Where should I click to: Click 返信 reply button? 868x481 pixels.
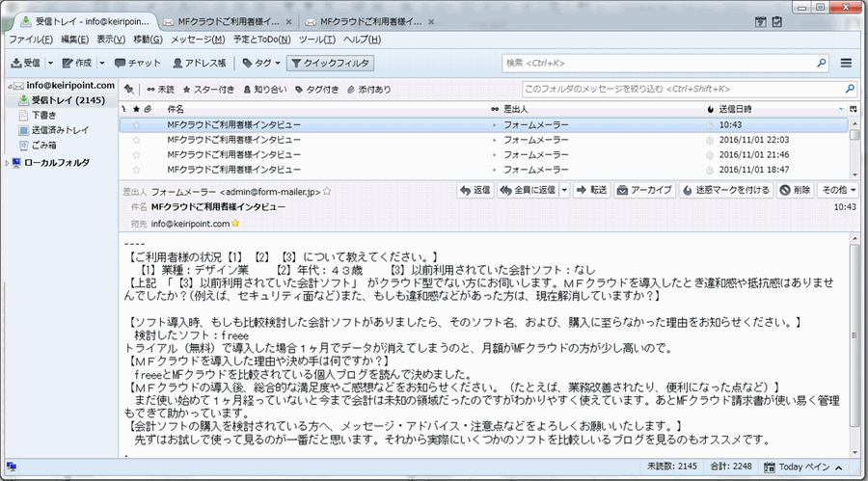[x=475, y=190]
